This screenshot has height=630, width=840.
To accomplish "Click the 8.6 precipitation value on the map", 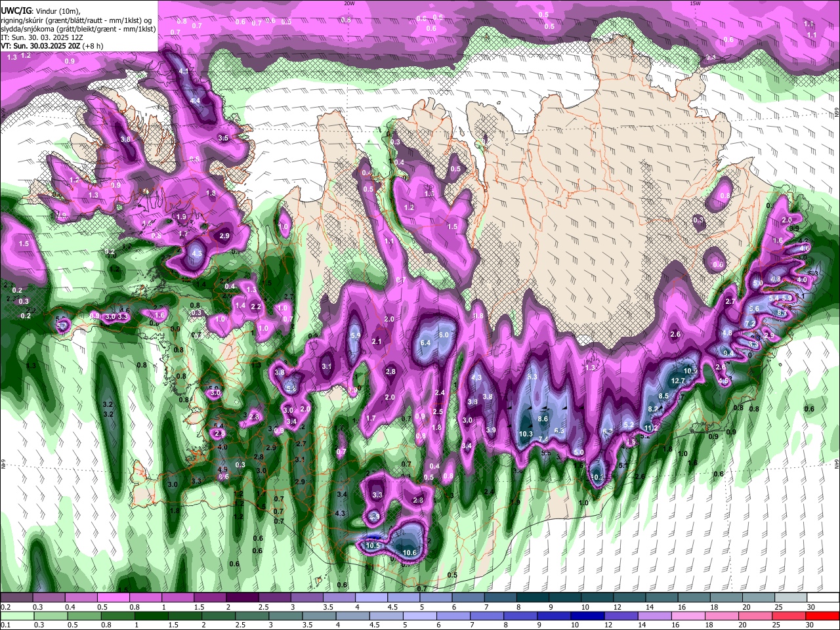I will (543, 418).
